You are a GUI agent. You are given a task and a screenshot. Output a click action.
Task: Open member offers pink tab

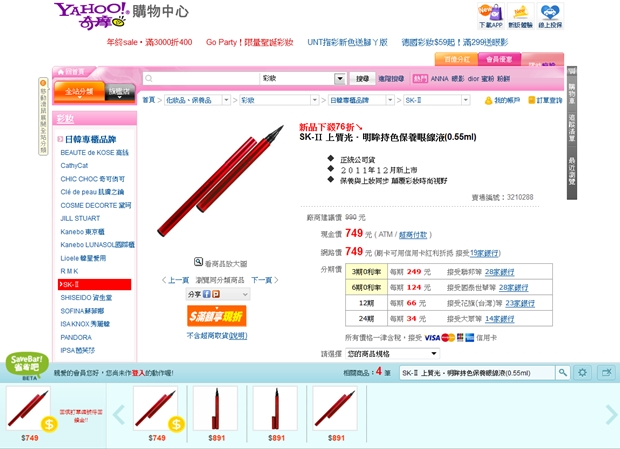pyautogui.click(x=499, y=59)
